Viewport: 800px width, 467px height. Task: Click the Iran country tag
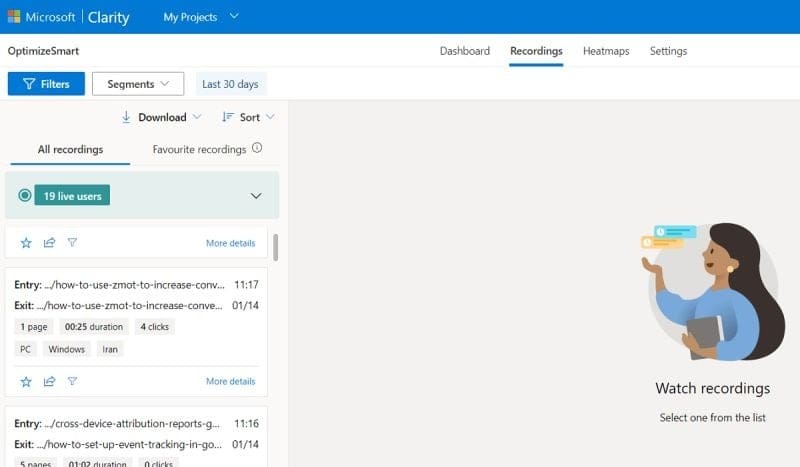point(110,349)
